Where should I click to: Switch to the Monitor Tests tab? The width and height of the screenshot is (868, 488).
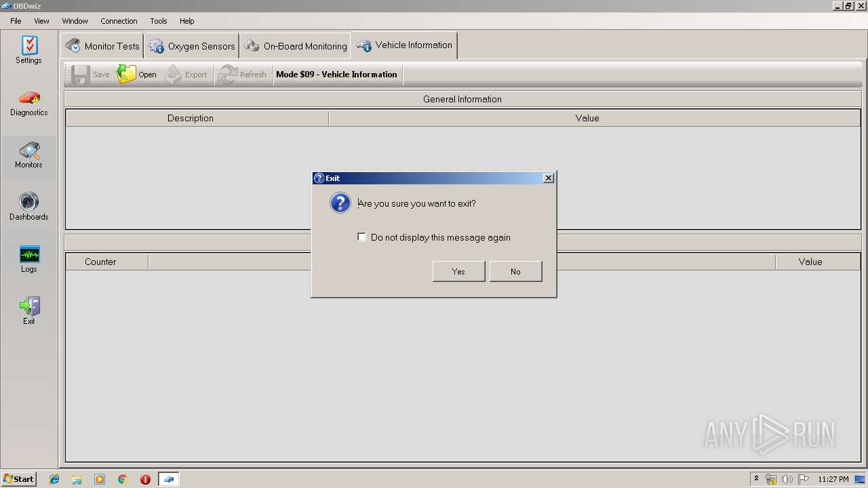[102, 46]
